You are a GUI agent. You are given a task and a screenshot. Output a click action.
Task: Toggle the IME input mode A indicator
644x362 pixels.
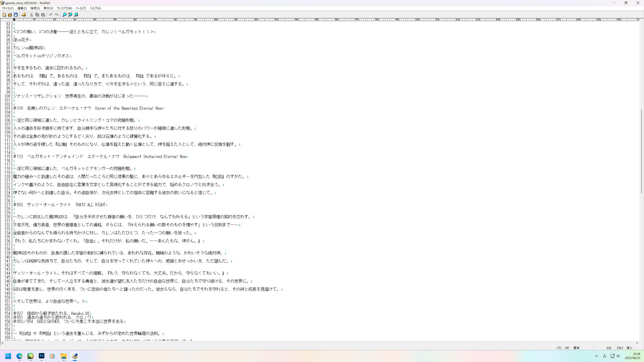tap(604, 356)
